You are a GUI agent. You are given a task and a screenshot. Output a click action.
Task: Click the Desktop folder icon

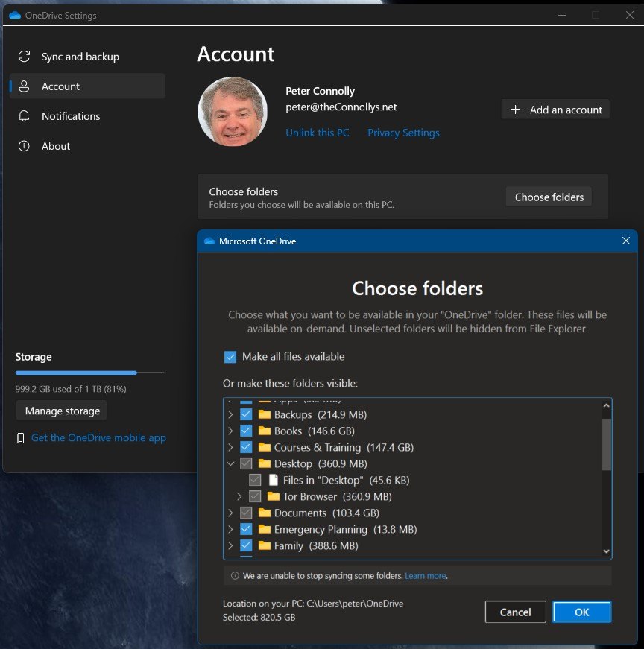264,463
